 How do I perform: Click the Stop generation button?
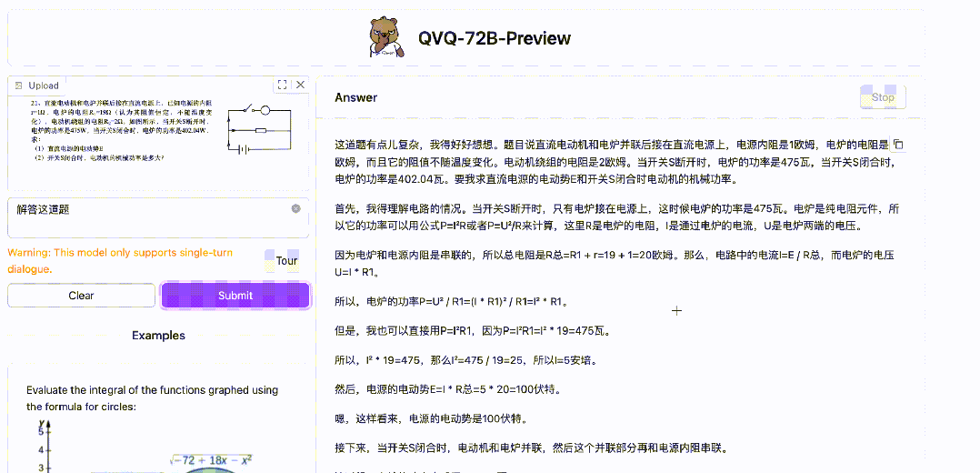click(883, 97)
